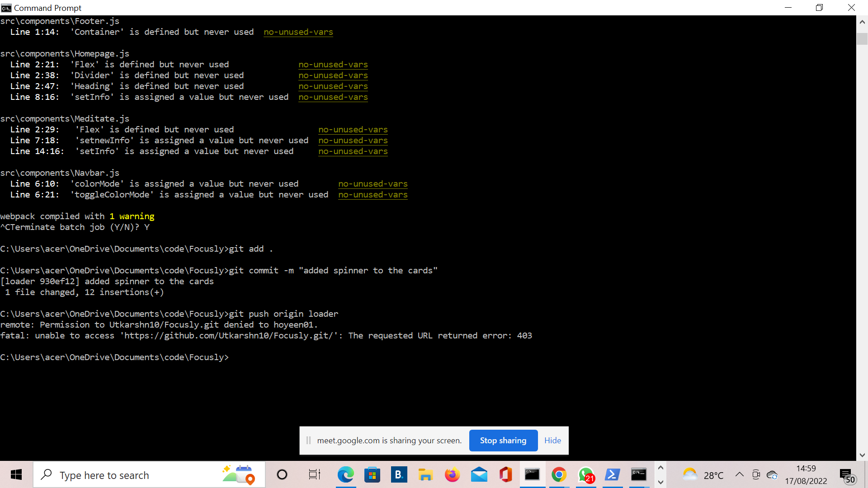Hide the screen sharing notification bar

tap(552, 441)
